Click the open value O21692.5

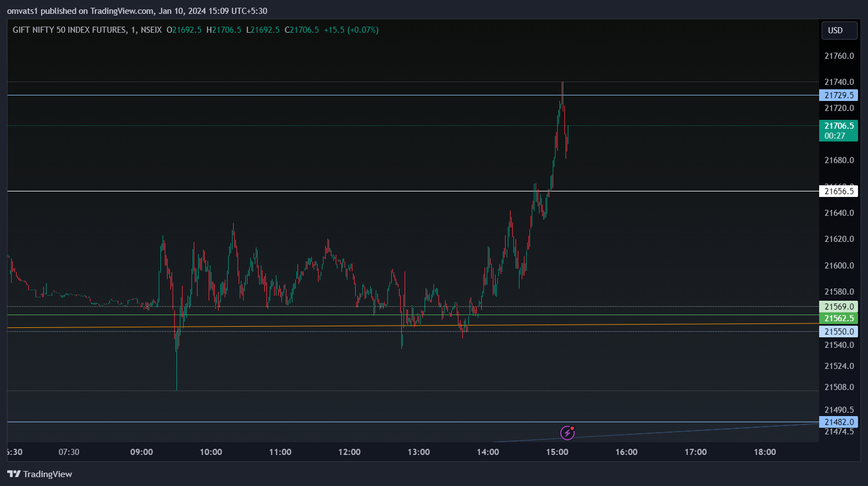pos(184,30)
